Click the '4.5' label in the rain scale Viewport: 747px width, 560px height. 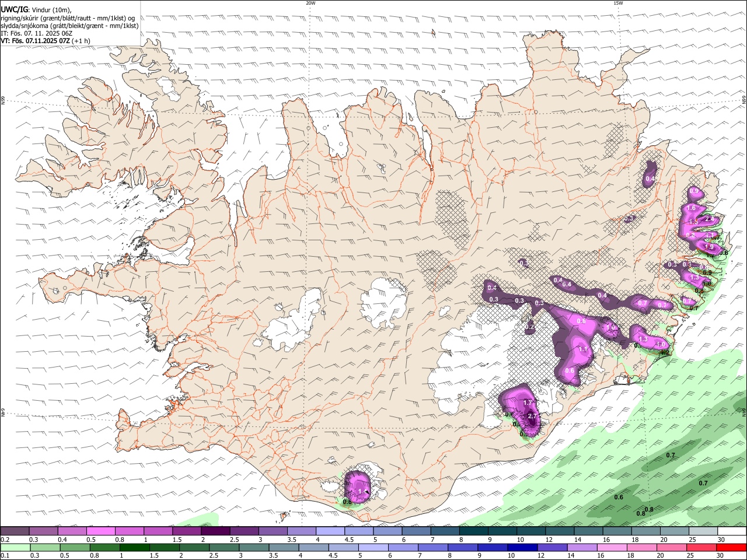(x=332, y=556)
